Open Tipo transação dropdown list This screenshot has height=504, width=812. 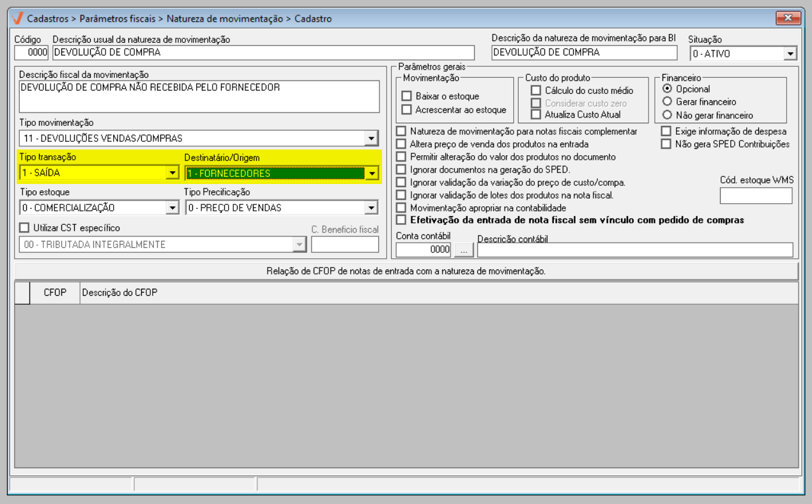coord(171,173)
